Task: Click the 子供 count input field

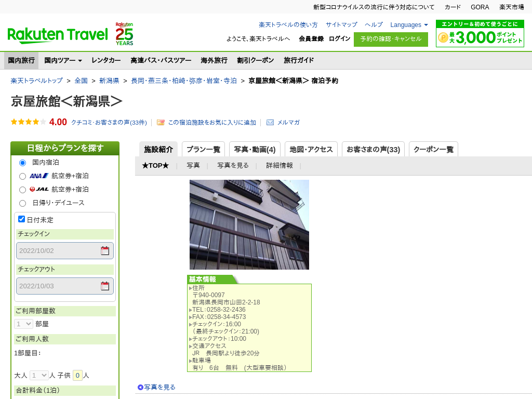Action: tap(77, 375)
